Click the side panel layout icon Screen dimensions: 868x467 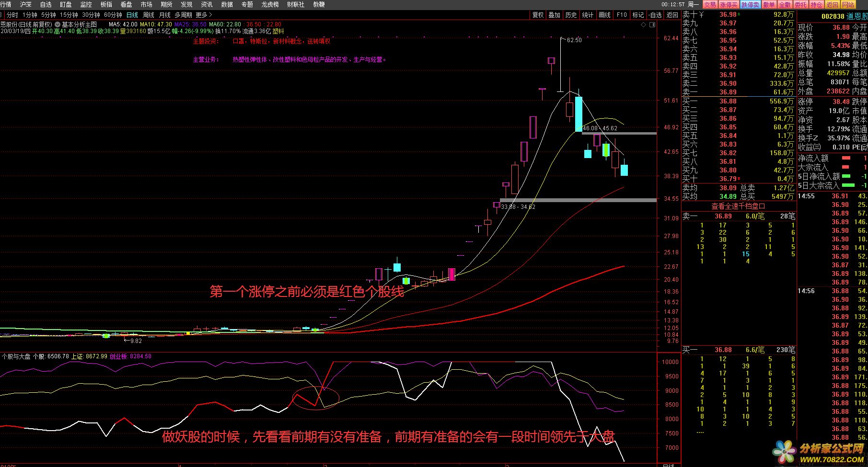[651, 24]
